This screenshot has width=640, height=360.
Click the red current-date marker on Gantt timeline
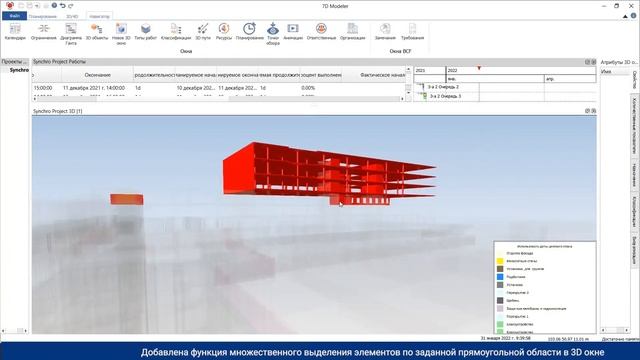coord(479,68)
